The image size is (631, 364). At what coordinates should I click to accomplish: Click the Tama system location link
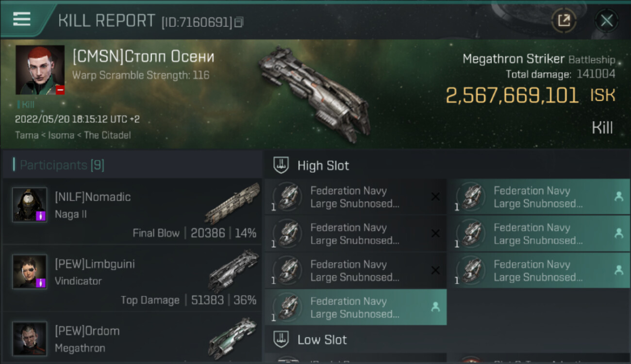pyautogui.click(x=27, y=135)
